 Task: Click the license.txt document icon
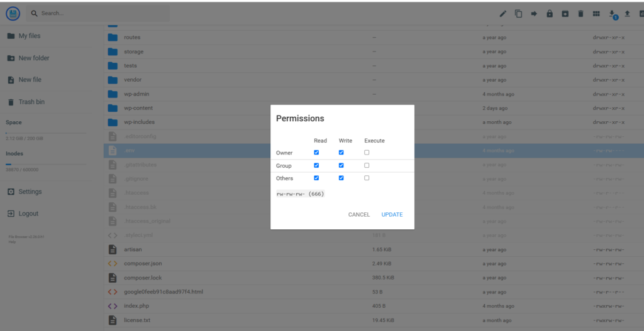point(113,320)
